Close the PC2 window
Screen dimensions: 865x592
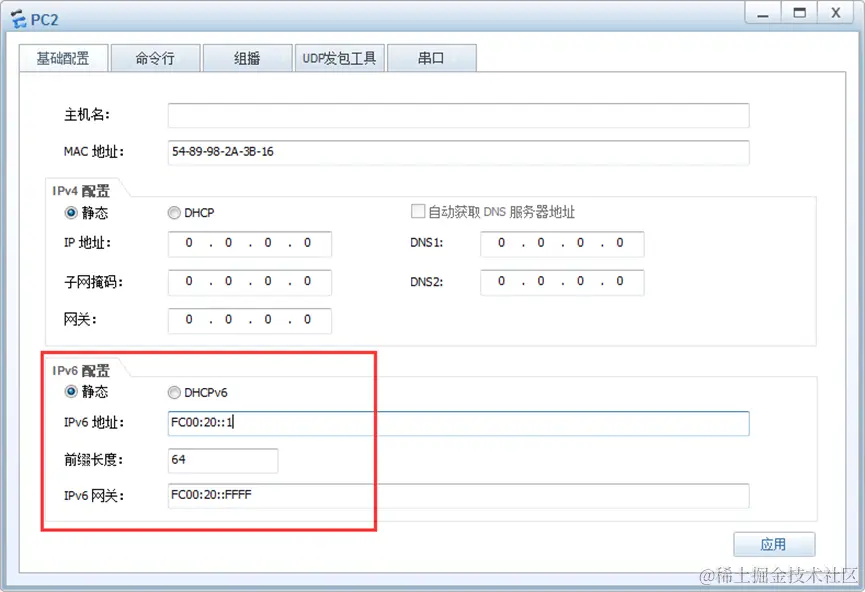836,13
